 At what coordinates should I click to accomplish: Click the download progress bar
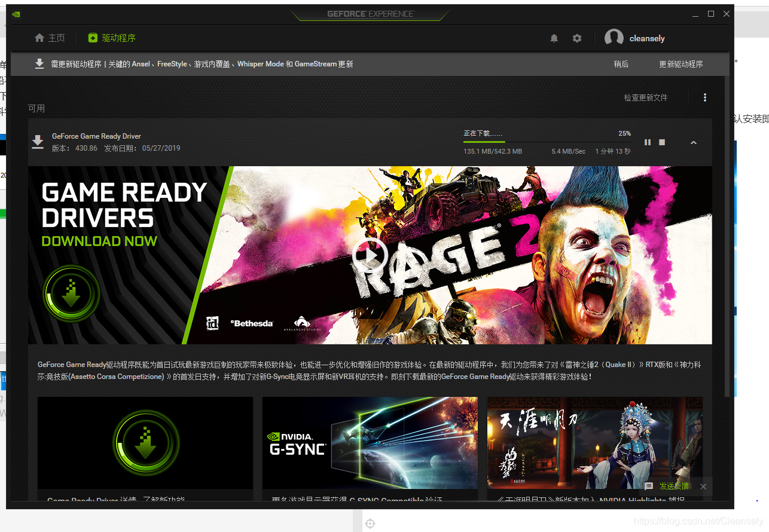click(547, 142)
